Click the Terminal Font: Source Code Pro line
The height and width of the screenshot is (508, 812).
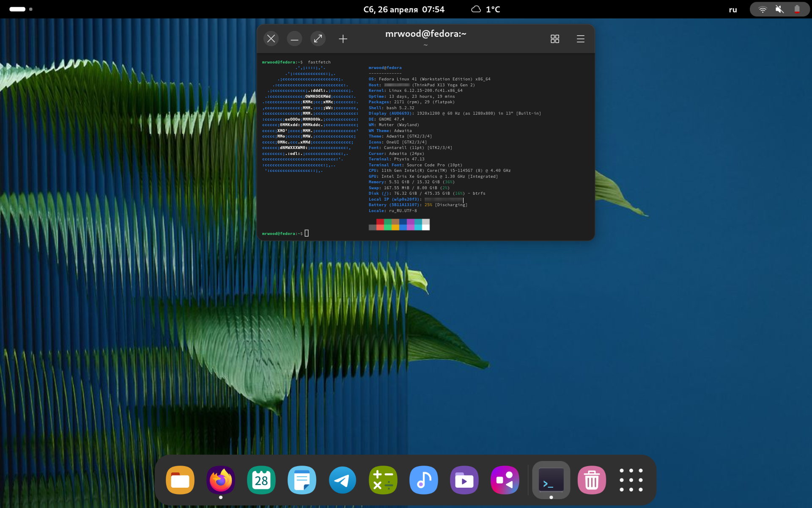[415, 165]
